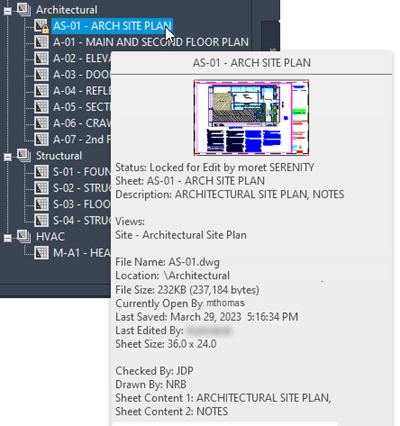Click the Description: ARCHITECTURAL SITE PLAN, NOTES line
Image resolution: width=400 pixels, height=426 pixels.
[x=230, y=194]
